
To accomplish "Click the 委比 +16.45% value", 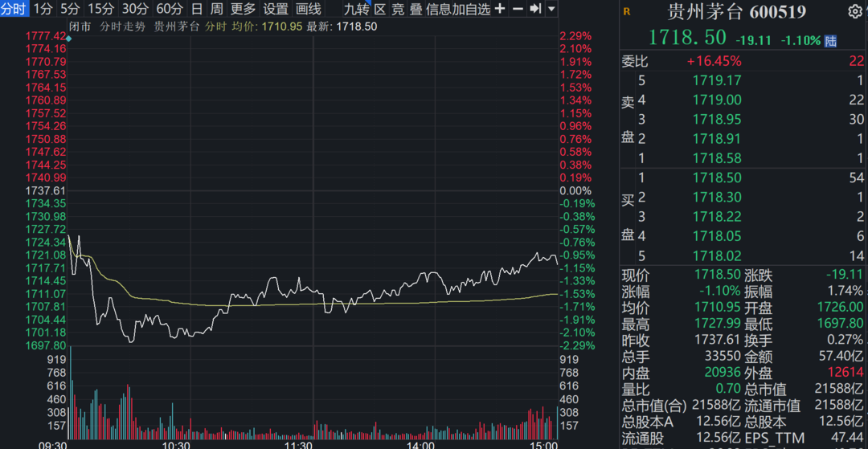I will click(x=714, y=61).
